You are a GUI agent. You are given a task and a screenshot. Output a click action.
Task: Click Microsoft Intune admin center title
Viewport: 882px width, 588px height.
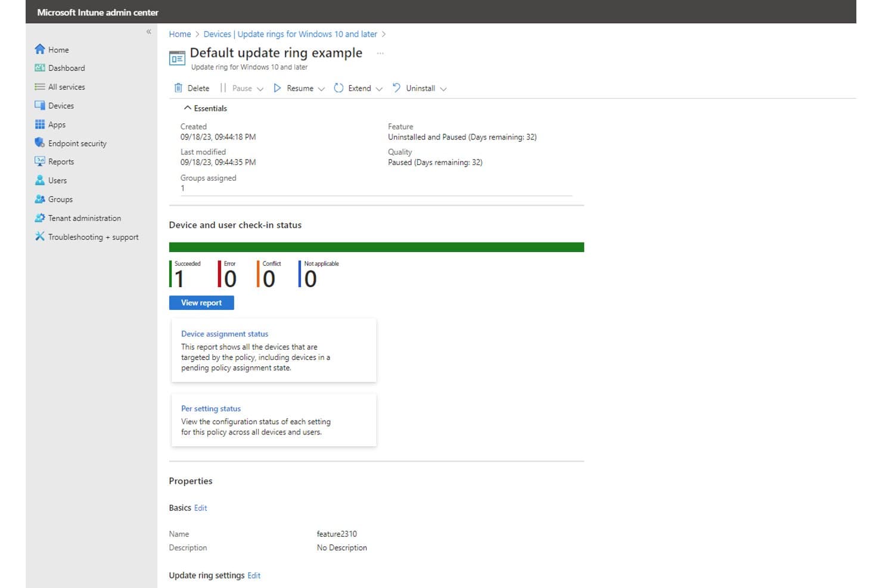tap(98, 12)
